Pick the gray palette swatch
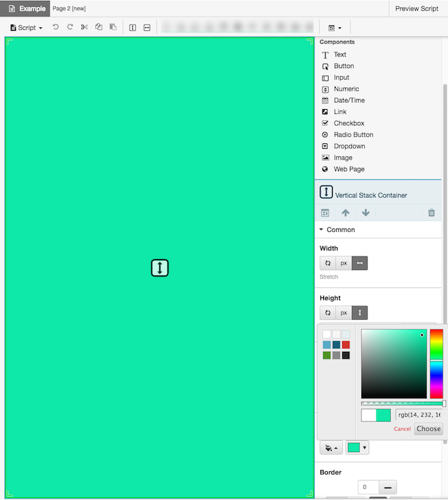Image resolution: width=448 pixels, height=500 pixels. [x=336, y=355]
